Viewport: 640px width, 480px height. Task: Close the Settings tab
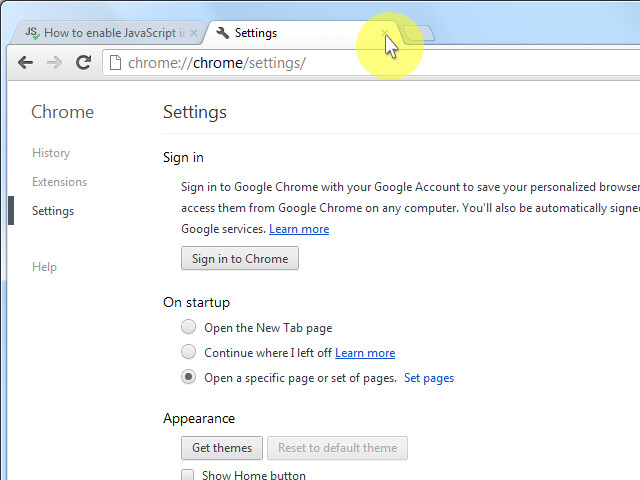(x=385, y=33)
